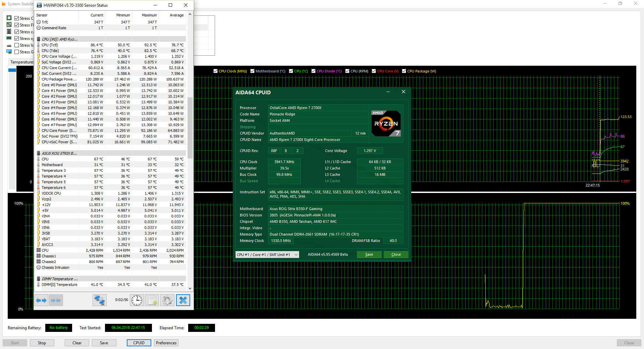Enable the Stress local disks checkbox
644x349 pixels.
tap(16, 45)
